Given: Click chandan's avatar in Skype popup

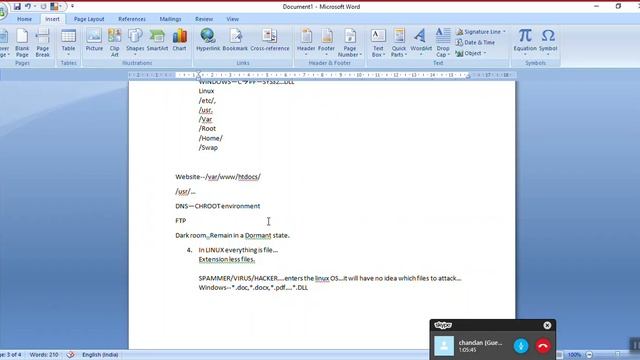Looking at the screenshot, I should point(444,346).
